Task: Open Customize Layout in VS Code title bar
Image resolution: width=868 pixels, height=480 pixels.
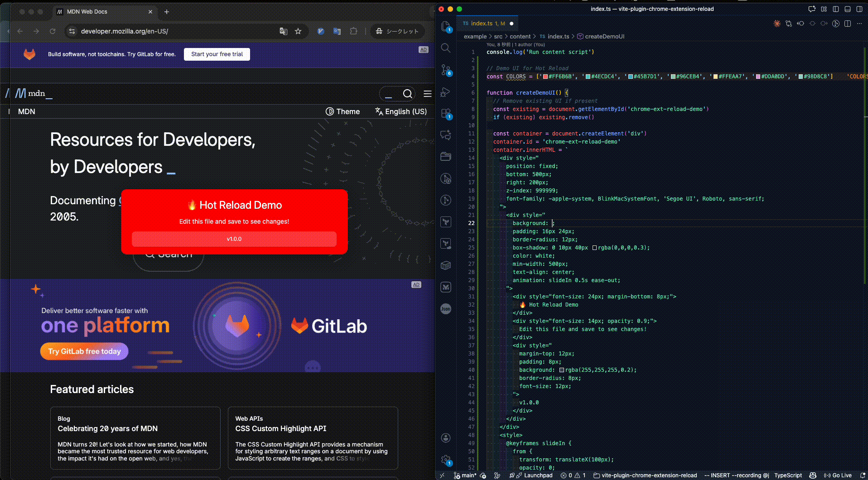Action: [824, 9]
